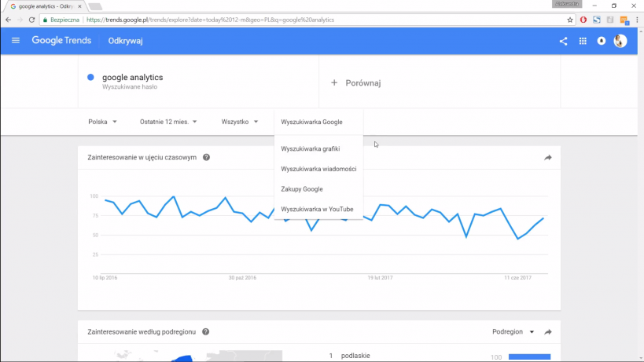Image resolution: width=644 pixels, height=362 pixels.
Task: Click the URL address bar
Action: 308,20
